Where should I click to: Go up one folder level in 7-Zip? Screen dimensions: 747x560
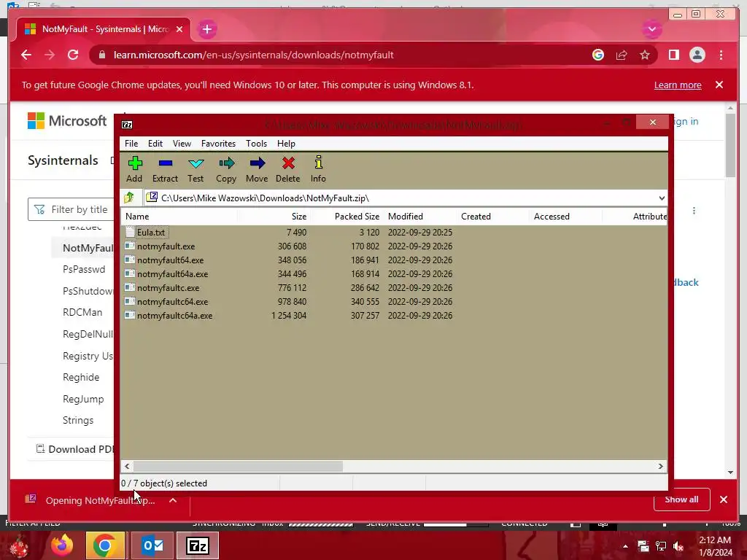click(129, 198)
